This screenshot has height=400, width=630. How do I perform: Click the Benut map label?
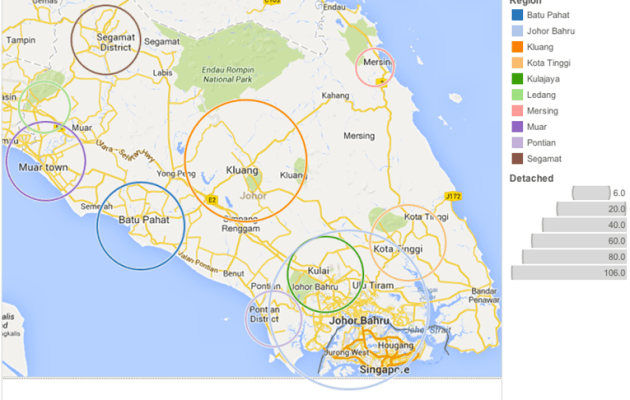(x=233, y=273)
